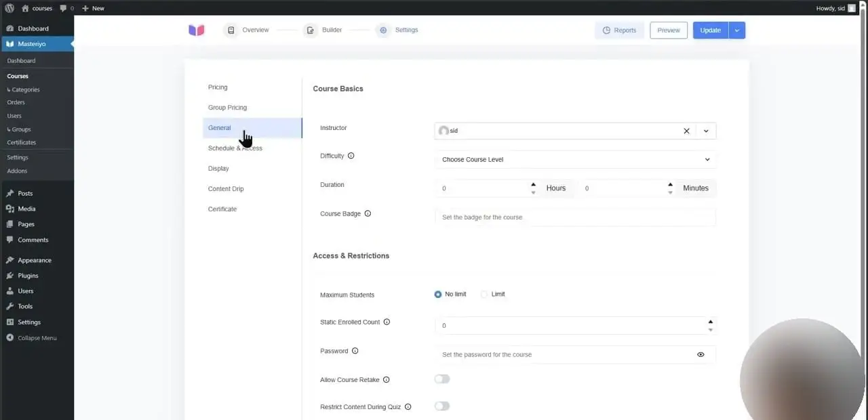The image size is (868, 420).
Task: Click the Users person icon in sidebar
Action: [x=9, y=291]
